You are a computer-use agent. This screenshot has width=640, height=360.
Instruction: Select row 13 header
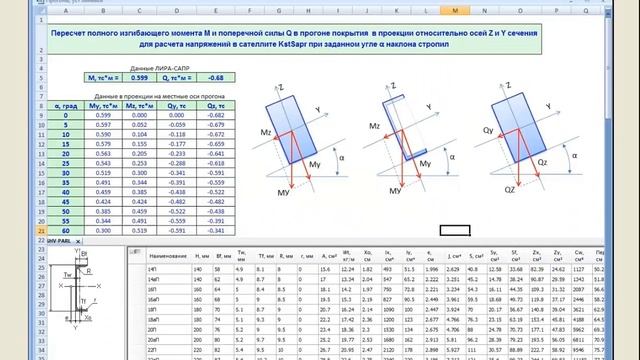pyautogui.click(x=41, y=154)
